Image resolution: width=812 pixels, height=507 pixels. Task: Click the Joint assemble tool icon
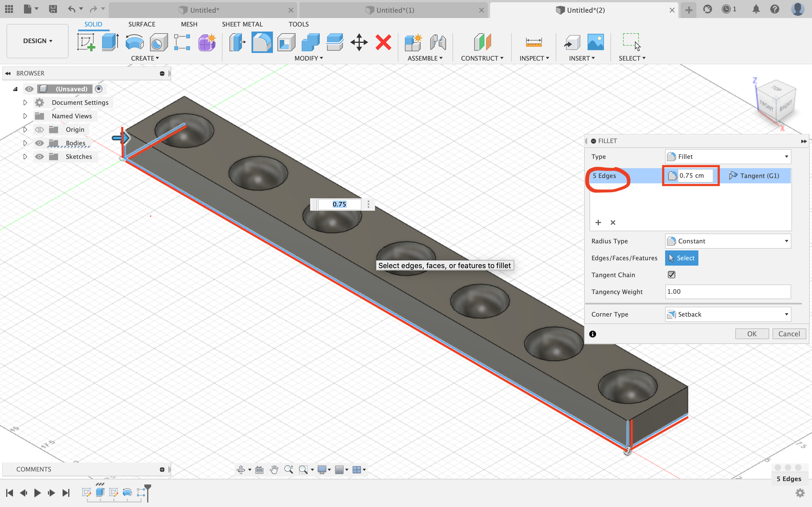tap(438, 41)
